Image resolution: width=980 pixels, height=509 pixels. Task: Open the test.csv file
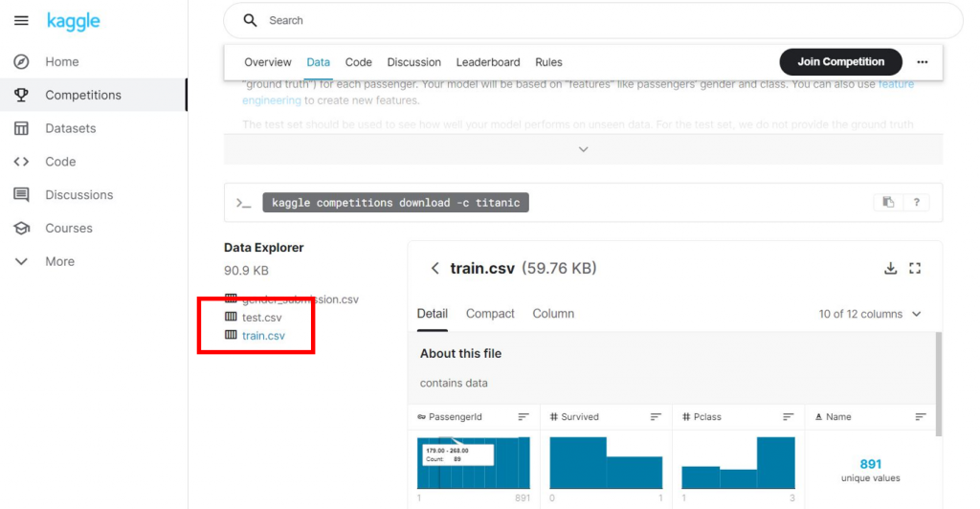[262, 318]
